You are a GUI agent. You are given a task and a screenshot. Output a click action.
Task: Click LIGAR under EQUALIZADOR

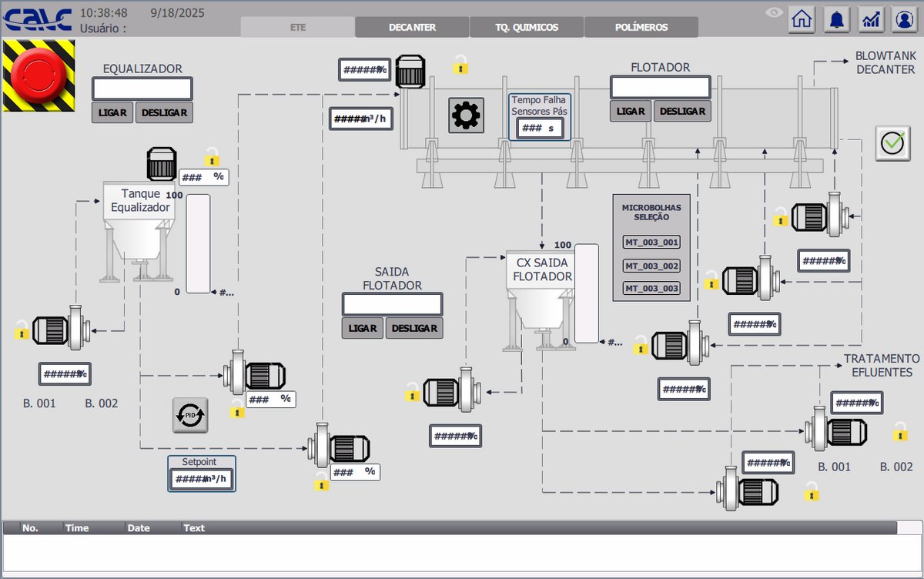pos(112,112)
